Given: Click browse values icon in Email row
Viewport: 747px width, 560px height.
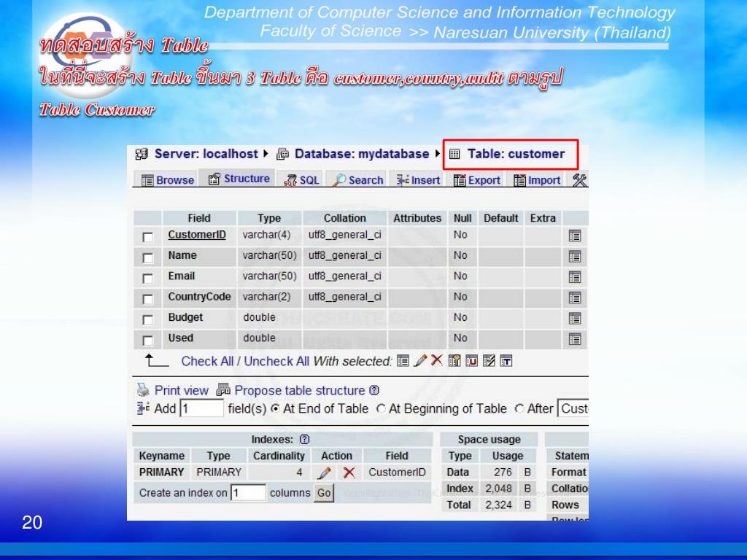Looking at the screenshot, I should [x=575, y=277].
